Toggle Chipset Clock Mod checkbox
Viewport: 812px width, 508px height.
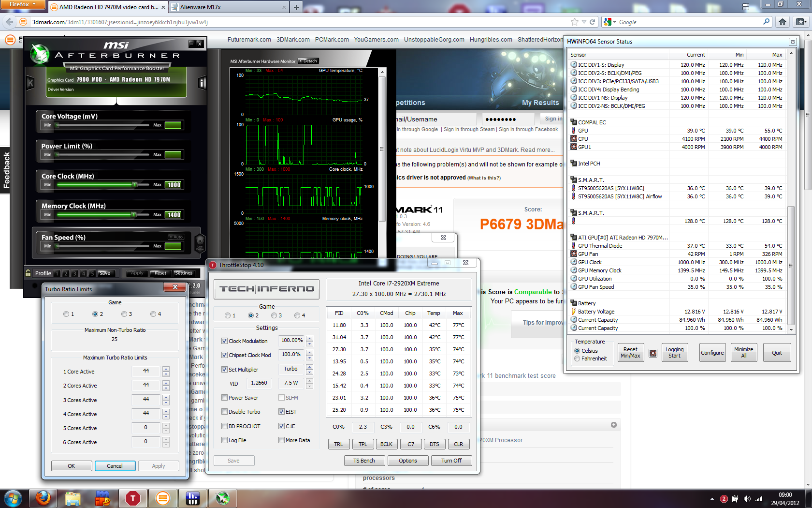224,355
